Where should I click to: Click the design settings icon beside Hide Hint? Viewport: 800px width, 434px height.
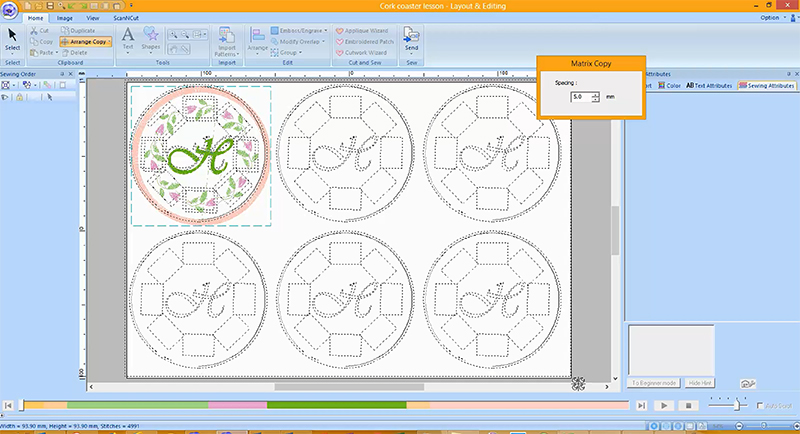(747, 384)
